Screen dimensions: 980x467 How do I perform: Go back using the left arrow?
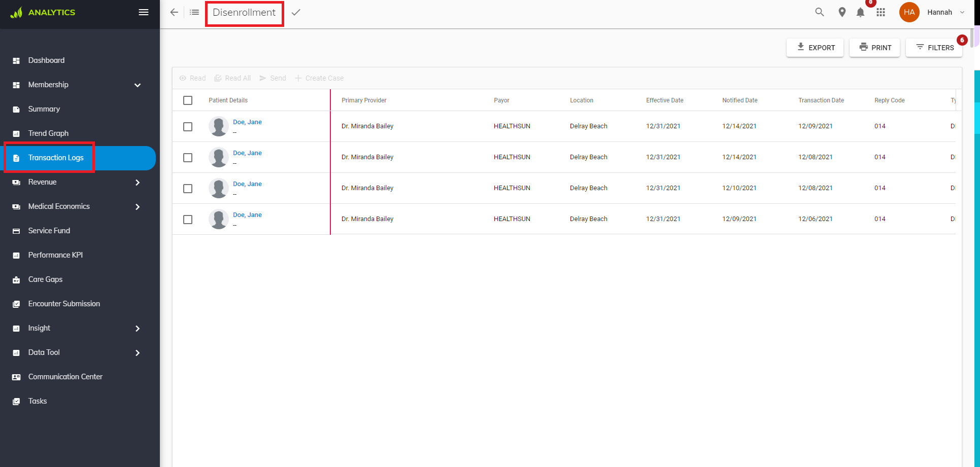pyautogui.click(x=174, y=12)
